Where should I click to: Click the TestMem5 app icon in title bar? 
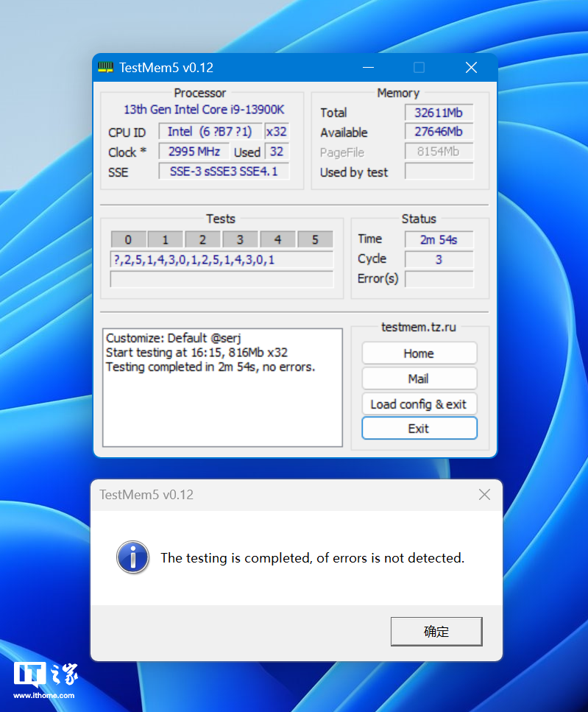[106, 68]
